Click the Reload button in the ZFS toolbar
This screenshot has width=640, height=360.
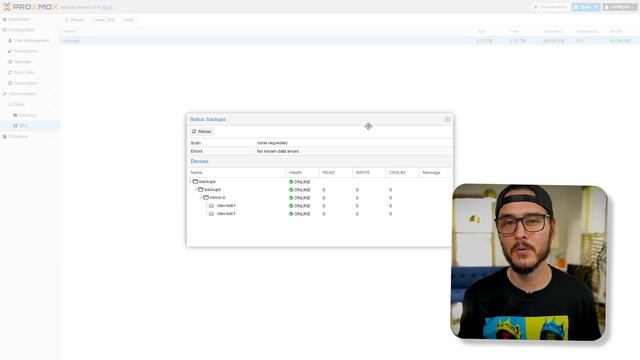click(x=74, y=20)
